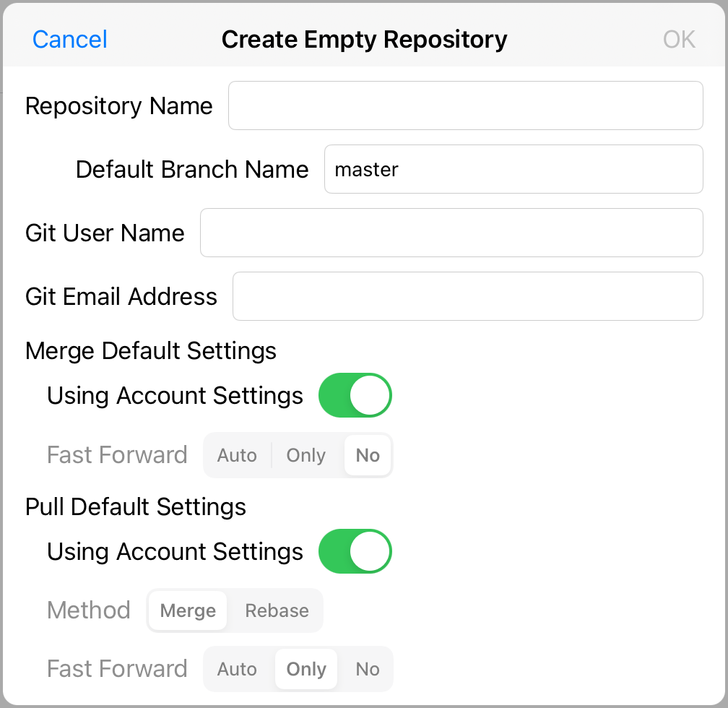Image resolution: width=728 pixels, height=708 pixels.
Task: Click the Merge Default Settings section label
Action: pyautogui.click(x=151, y=351)
